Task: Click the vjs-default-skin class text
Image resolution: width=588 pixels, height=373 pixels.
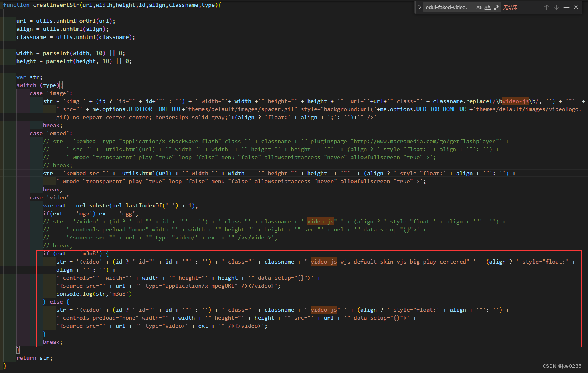Action: 367,262
